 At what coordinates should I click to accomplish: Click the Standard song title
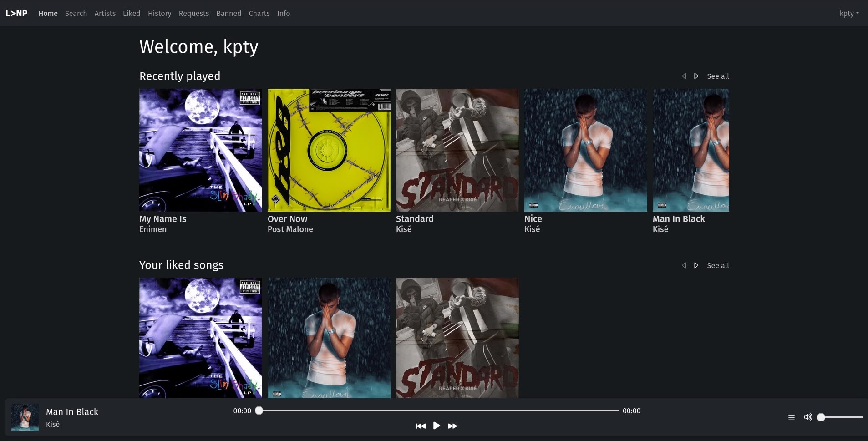click(415, 219)
